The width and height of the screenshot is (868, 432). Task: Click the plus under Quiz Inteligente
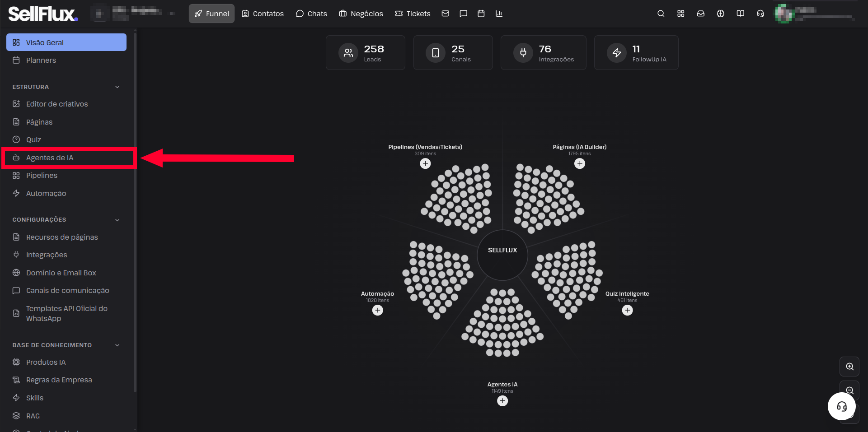628,310
